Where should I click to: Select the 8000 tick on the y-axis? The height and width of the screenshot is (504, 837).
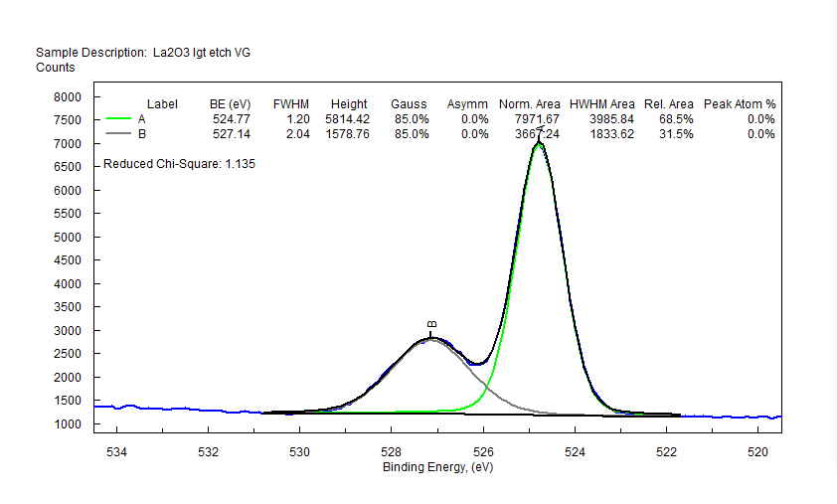click(x=68, y=97)
